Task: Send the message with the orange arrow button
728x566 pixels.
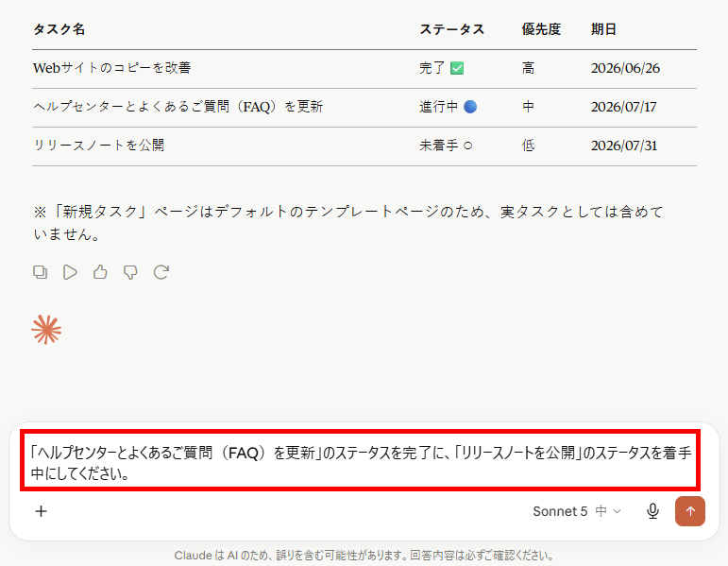Action: pyautogui.click(x=690, y=511)
